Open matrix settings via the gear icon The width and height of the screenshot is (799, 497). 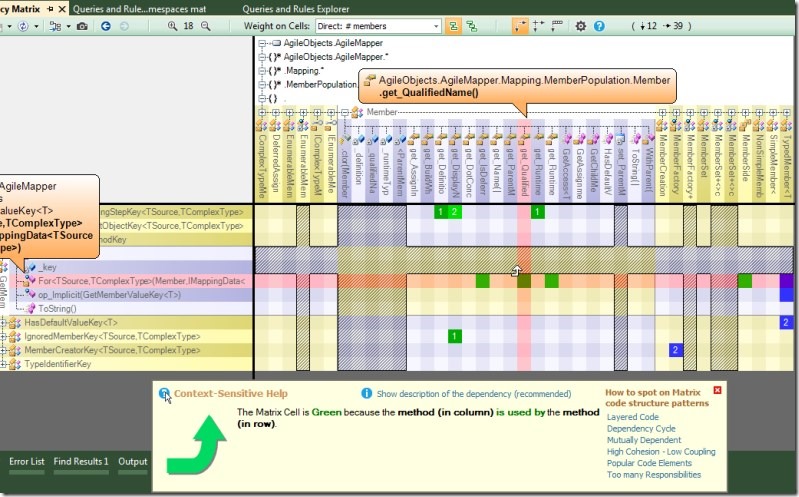click(x=580, y=26)
